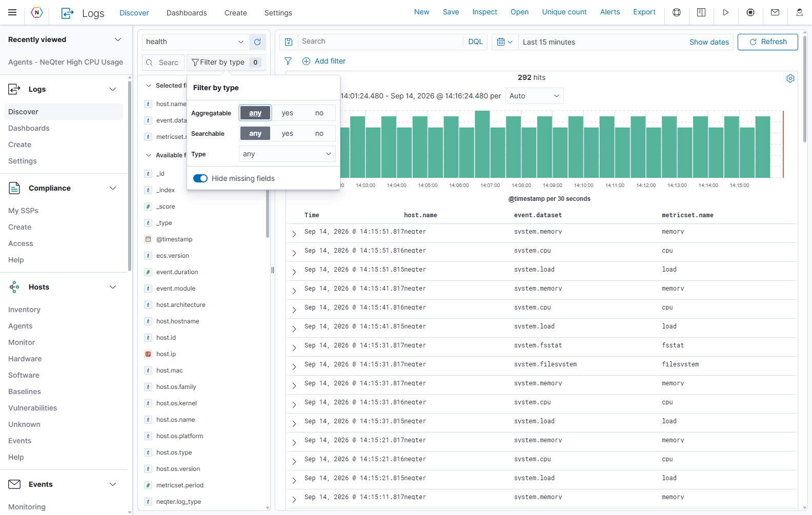Open the user profile icon

(800, 12)
